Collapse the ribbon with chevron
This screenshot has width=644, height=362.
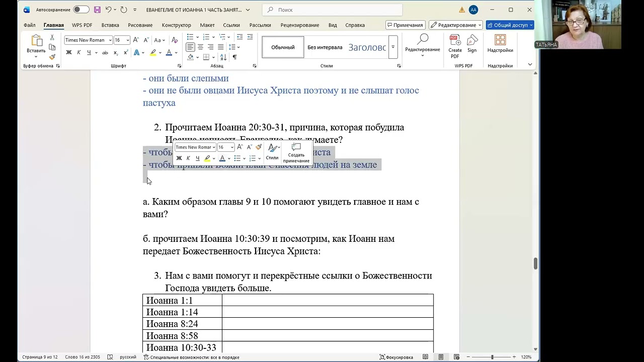coord(530,65)
